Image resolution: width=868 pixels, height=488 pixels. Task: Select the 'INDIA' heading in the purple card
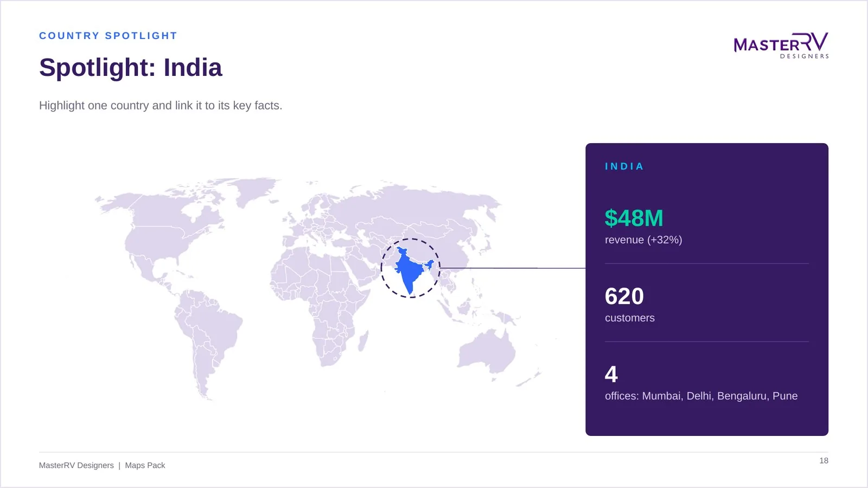point(624,166)
